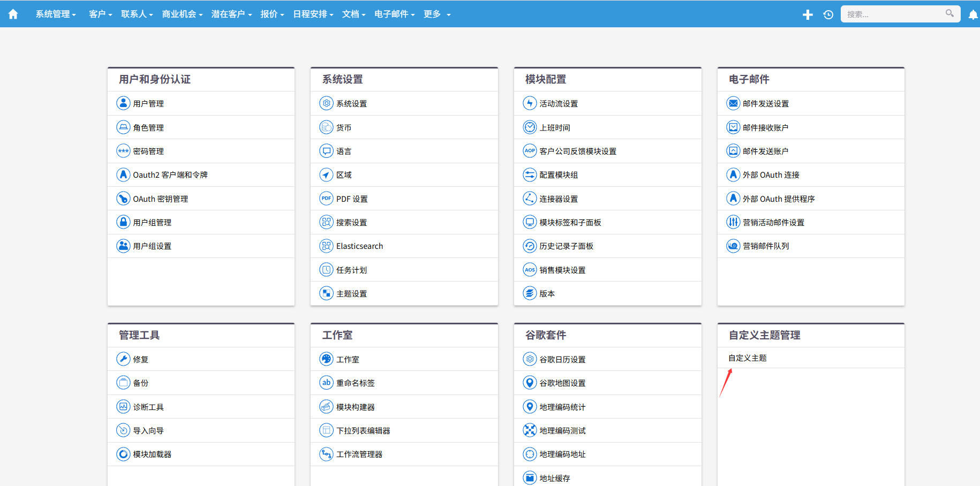Open the 诊断工具 link
980x486 pixels.
[148, 407]
